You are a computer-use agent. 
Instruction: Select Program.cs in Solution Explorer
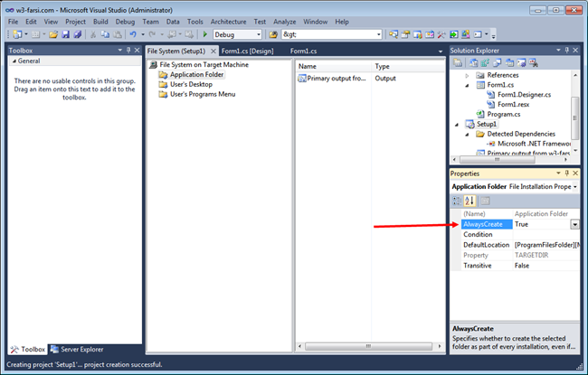(503, 114)
